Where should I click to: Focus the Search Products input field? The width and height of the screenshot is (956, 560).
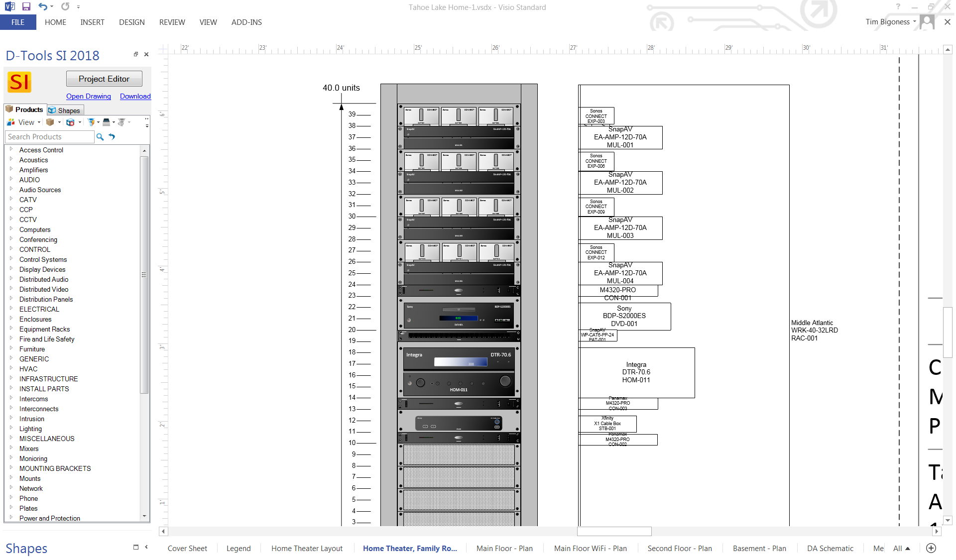point(49,137)
